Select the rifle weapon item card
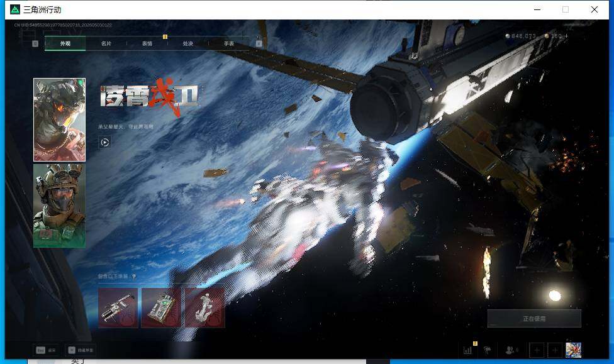The width and height of the screenshot is (614, 364). tap(118, 307)
